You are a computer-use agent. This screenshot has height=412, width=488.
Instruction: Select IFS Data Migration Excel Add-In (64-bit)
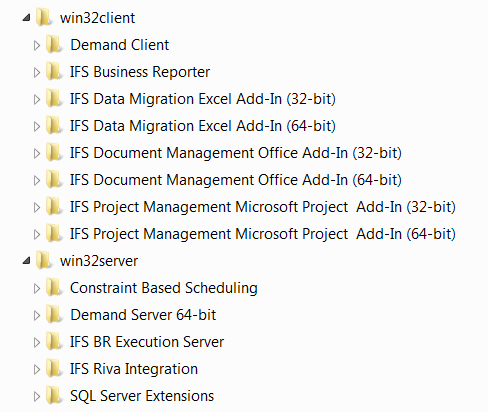point(203,126)
